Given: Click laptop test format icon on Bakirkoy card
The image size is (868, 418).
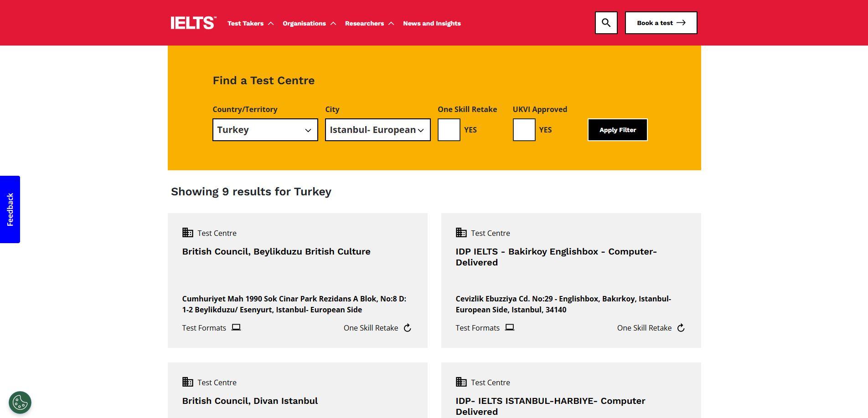Looking at the screenshot, I should coord(510,327).
